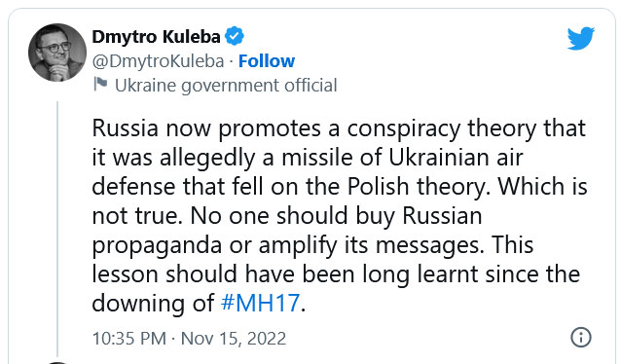Image resolution: width=621 pixels, height=364 pixels.
Task: Open Dmytro Kuleba's profile photo
Action: [x=57, y=53]
